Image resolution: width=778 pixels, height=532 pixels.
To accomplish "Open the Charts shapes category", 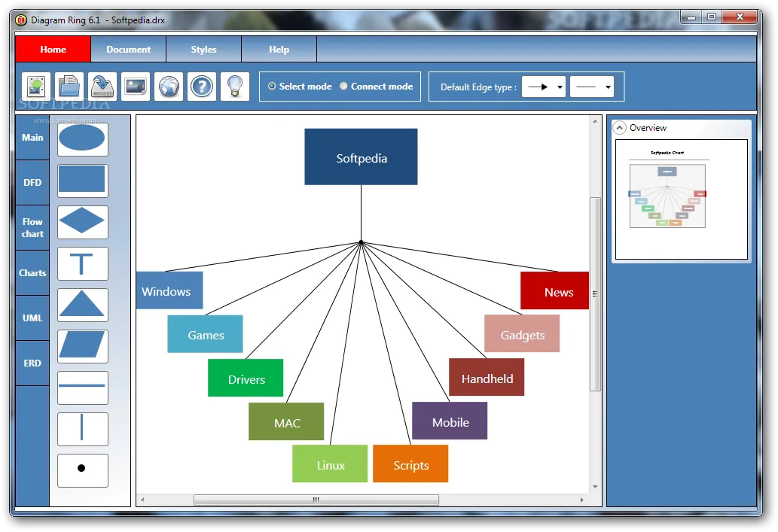I will [32, 273].
